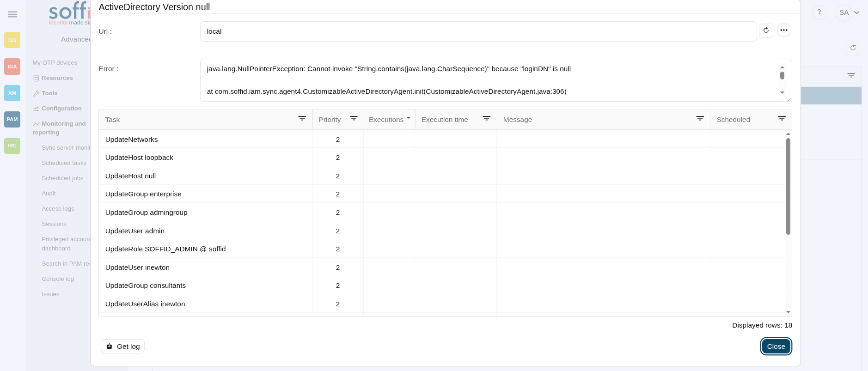Open the three-dots menu next to Url
Viewport: 868px width, 371px height.
pyautogui.click(x=784, y=30)
